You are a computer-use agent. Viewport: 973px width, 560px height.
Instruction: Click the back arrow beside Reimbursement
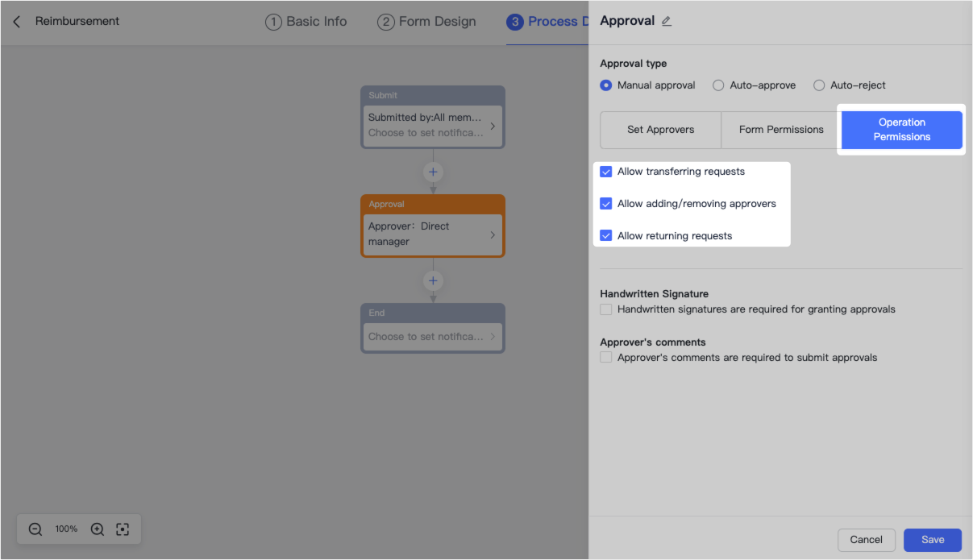click(x=16, y=21)
